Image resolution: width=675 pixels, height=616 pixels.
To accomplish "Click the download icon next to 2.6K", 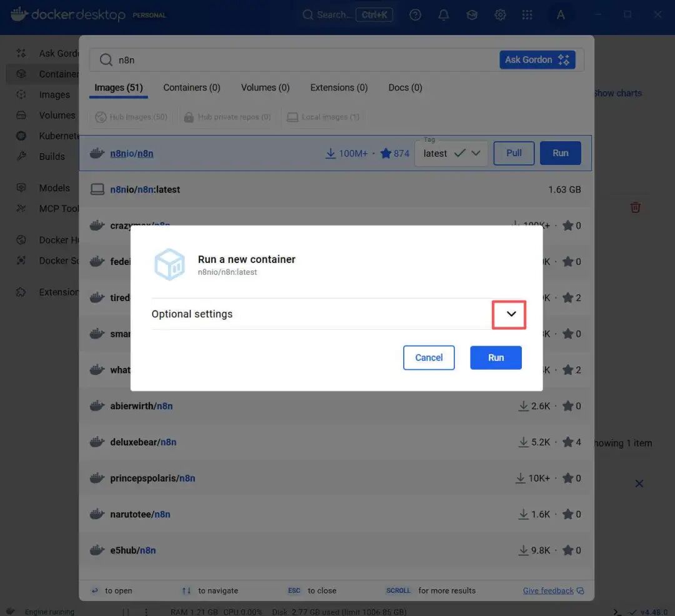I will (x=524, y=406).
